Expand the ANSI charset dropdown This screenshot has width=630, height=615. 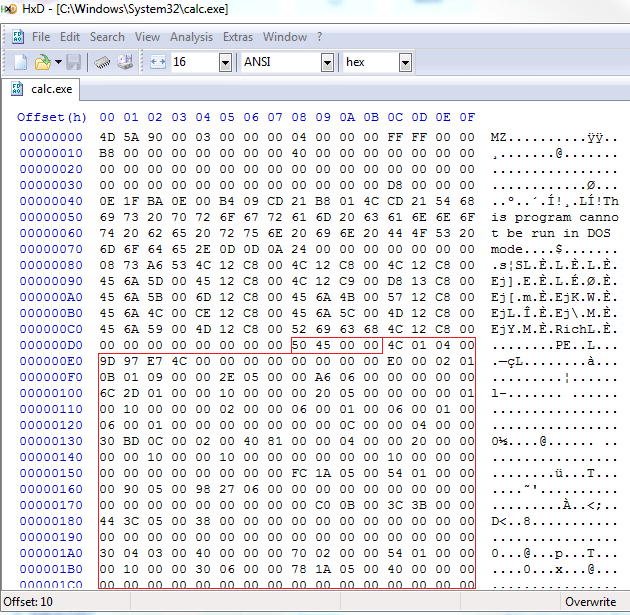(x=327, y=63)
